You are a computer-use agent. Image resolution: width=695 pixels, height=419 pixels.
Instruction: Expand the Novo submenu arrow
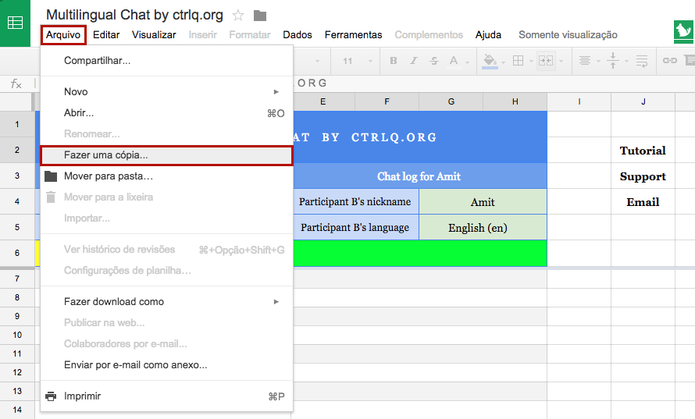(276, 92)
